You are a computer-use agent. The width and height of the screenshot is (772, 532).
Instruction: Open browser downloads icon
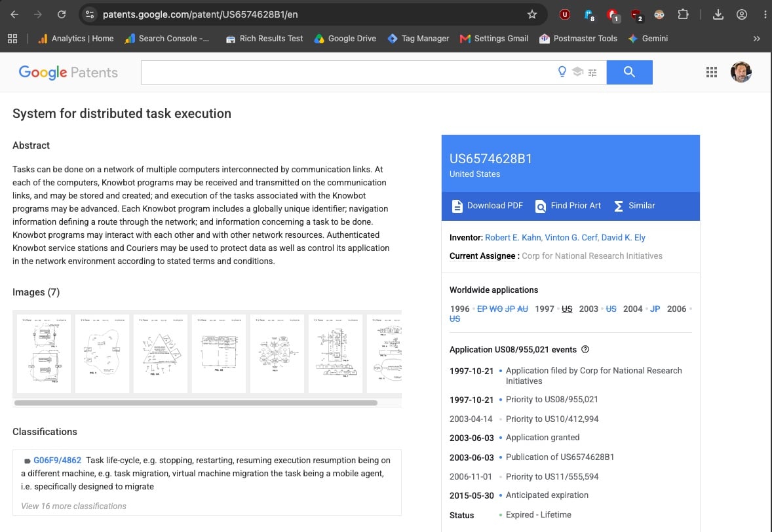(718, 14)
